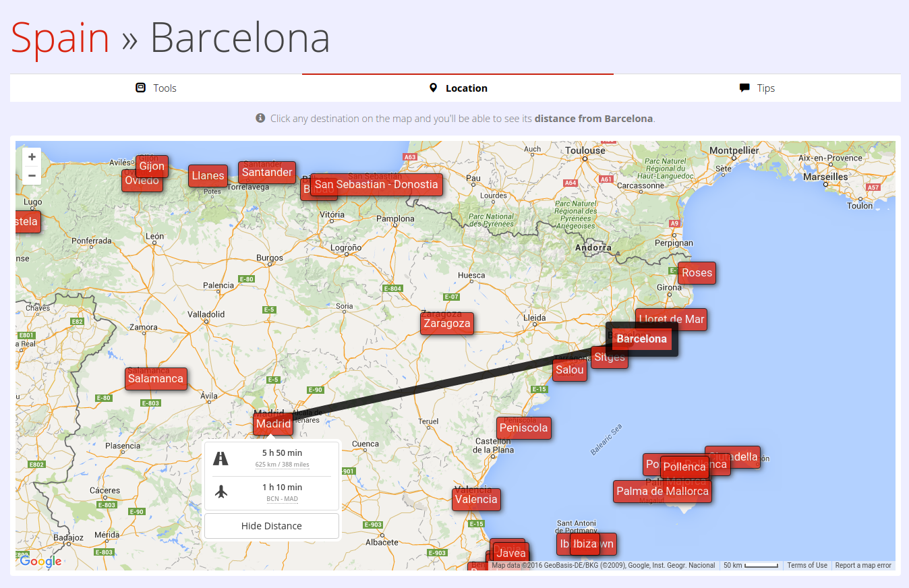Zoom out with the minus button

coord(32,175)
